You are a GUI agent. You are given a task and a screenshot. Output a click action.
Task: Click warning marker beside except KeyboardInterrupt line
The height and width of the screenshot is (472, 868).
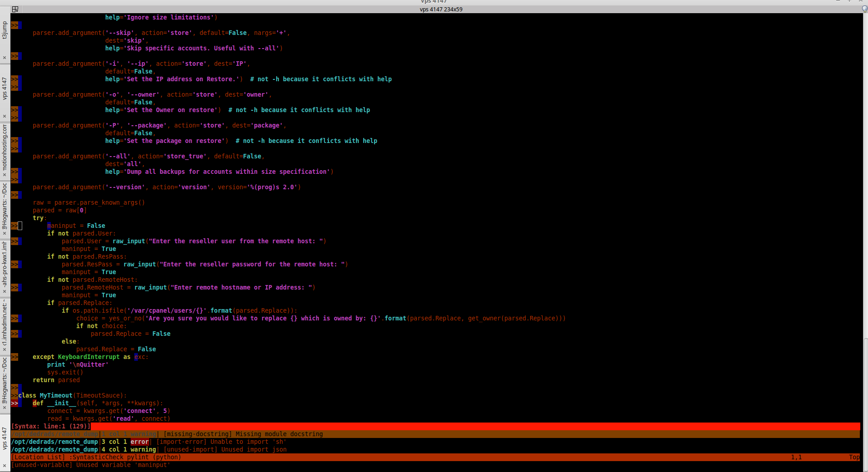(15, 357)
